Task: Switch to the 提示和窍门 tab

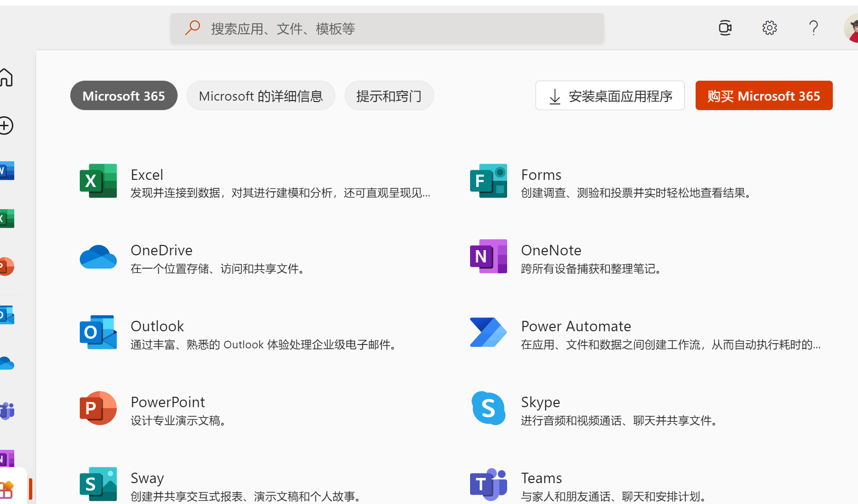Action: 389,95
